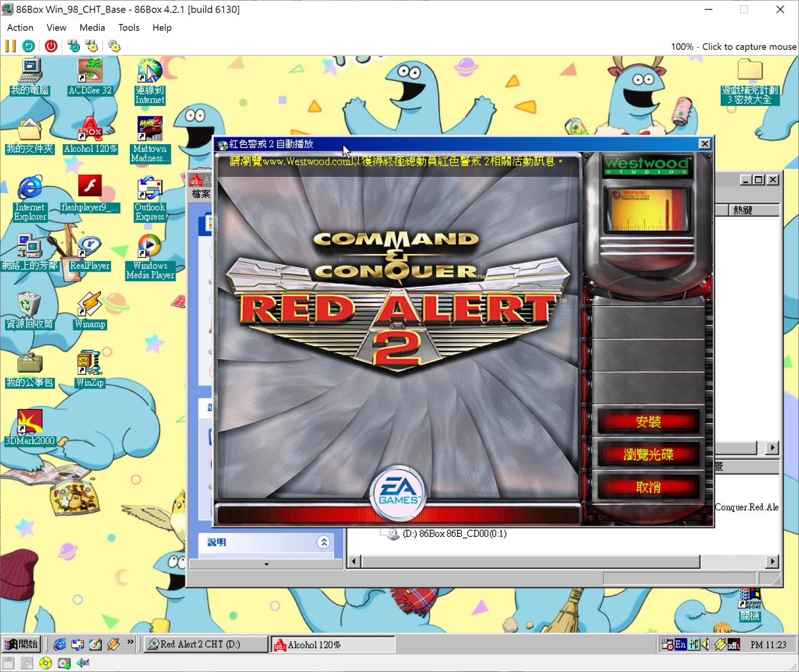The height and width of the screenshot is (672, 799).
Task: Select WinZip desktop icon
Action: pos(90,370)
